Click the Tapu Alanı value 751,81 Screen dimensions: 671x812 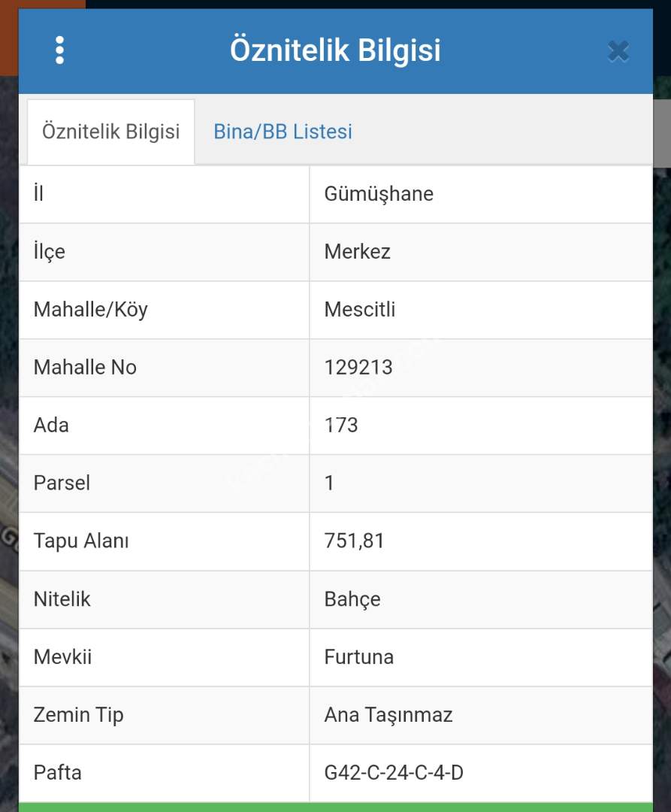[x=354, y=541]
